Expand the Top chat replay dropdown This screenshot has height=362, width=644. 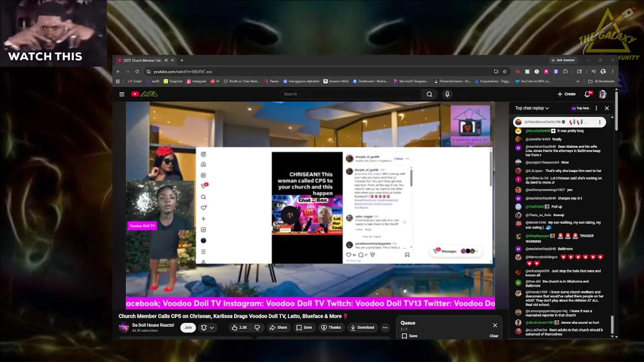point(532,108)
